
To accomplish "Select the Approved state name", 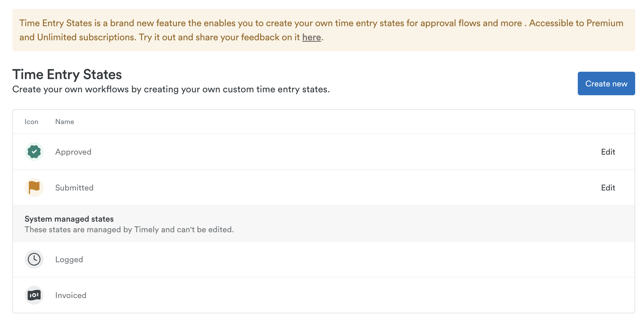I will tap(73, 152).
